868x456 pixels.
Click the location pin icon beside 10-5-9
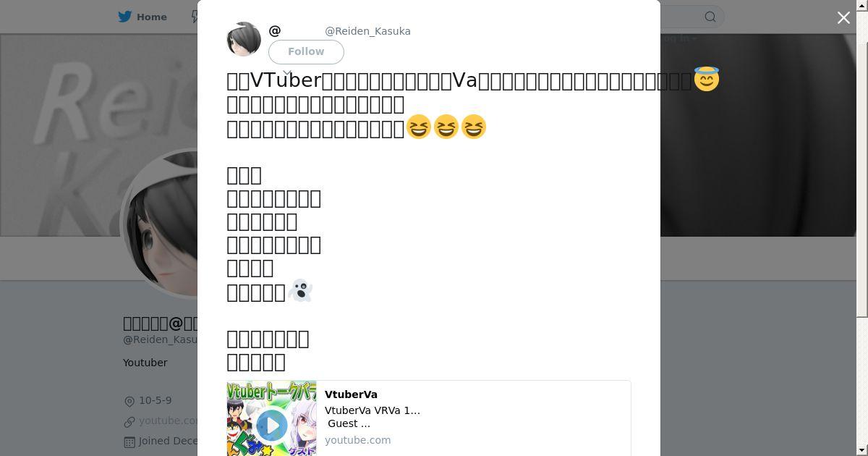(129, 401)
